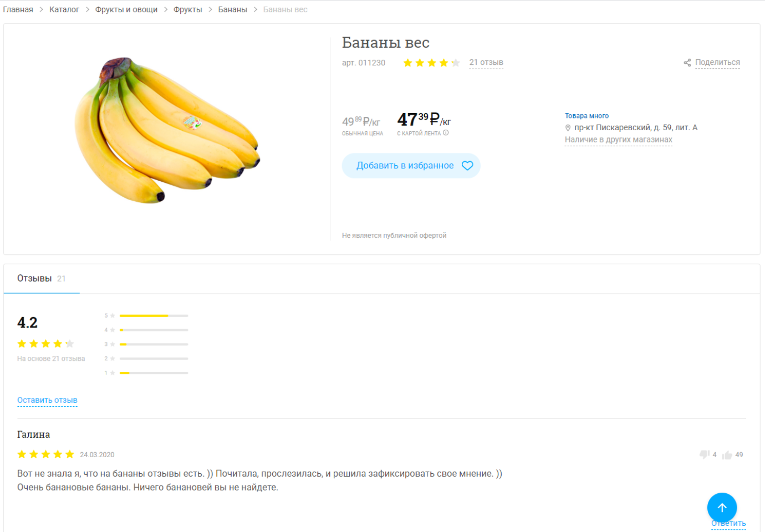Viewport: 765px width, 532px height.
Task: Click the heart icon in the favorites button
Action: [467, 166]
